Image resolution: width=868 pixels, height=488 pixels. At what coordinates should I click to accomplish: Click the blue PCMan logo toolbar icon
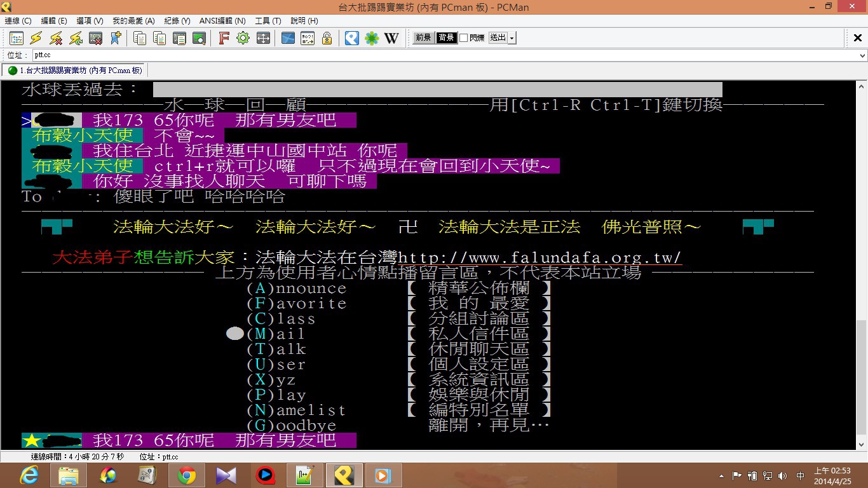click(x=352, y=38)
